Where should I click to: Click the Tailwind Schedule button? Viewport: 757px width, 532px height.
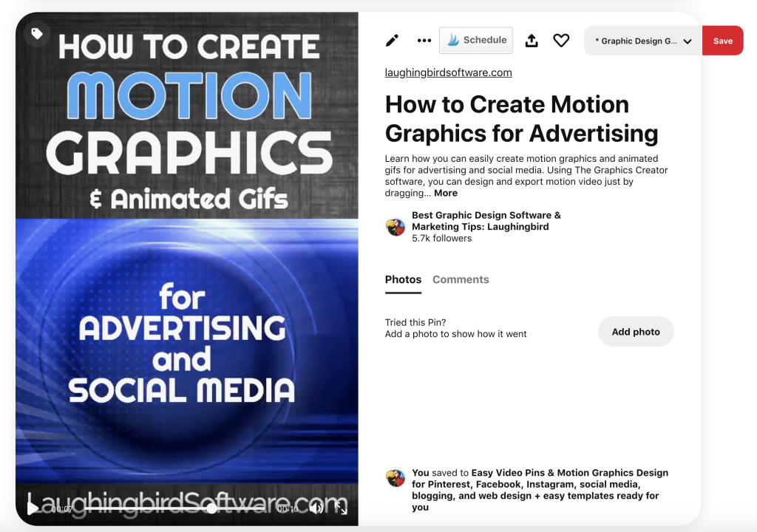click(476, 40)
